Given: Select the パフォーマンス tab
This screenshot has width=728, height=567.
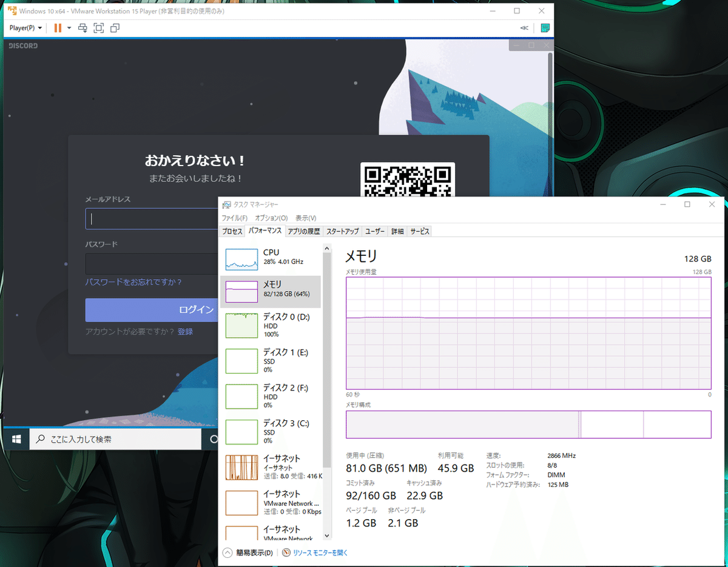Looking at the screenshot, I should coord(265,231).
